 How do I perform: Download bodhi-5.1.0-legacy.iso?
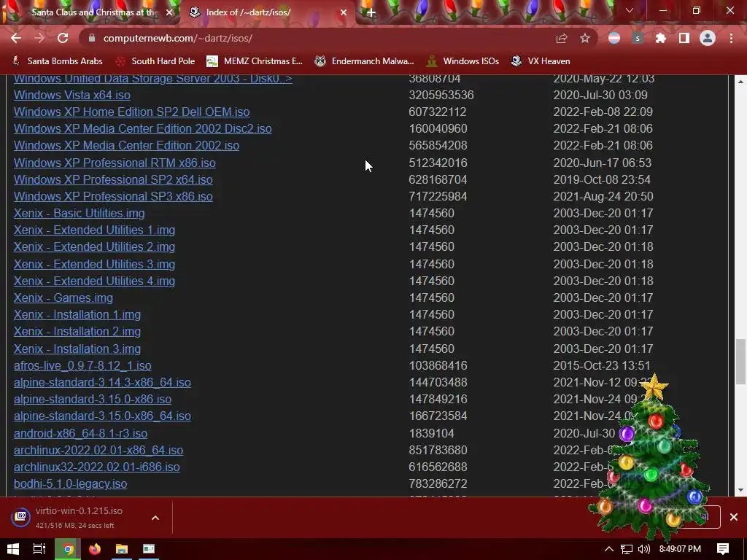coord(70,484)
